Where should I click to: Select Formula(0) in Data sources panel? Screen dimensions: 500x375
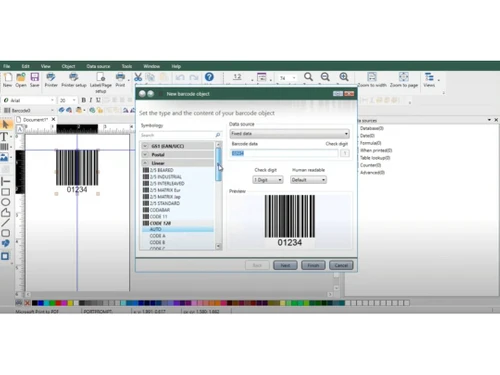click(370, 143)
